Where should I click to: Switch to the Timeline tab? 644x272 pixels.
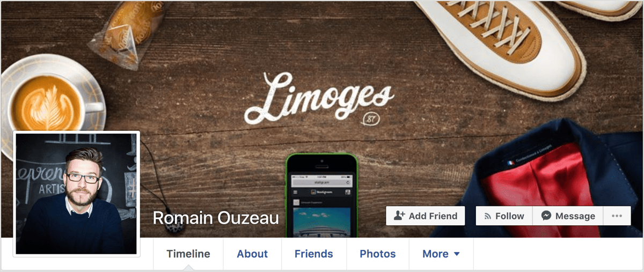click(x=188, y=254)
